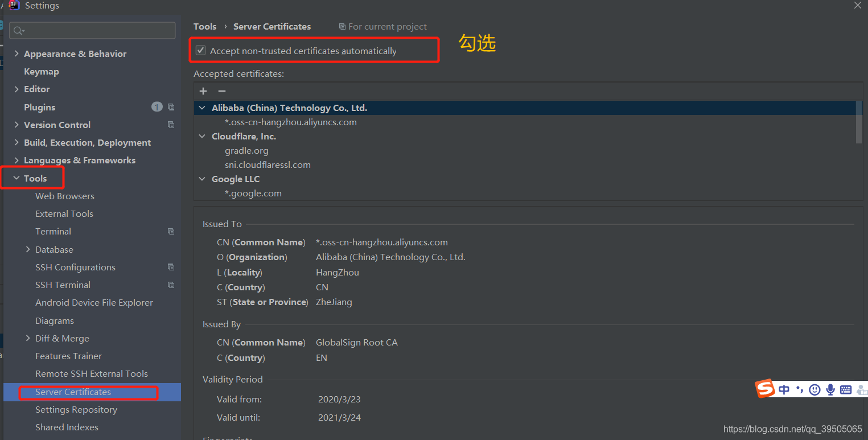The width and height of the screenshot is (868, 440).
Task: Click the Remove certificate minus icon
Action: pos(221,91)
